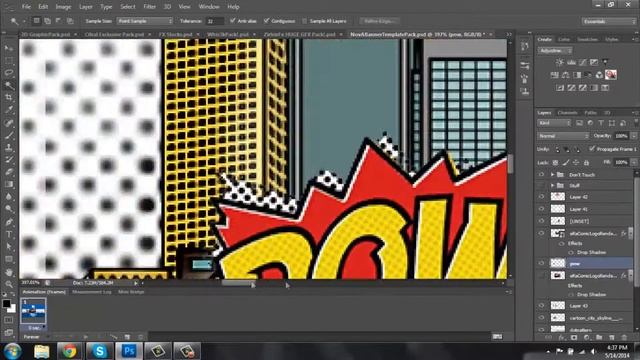Image resolution: width=640 pixels, height=360 pixels.
Task: Click Add to selection icon in options bar
Action: (47, 21)
